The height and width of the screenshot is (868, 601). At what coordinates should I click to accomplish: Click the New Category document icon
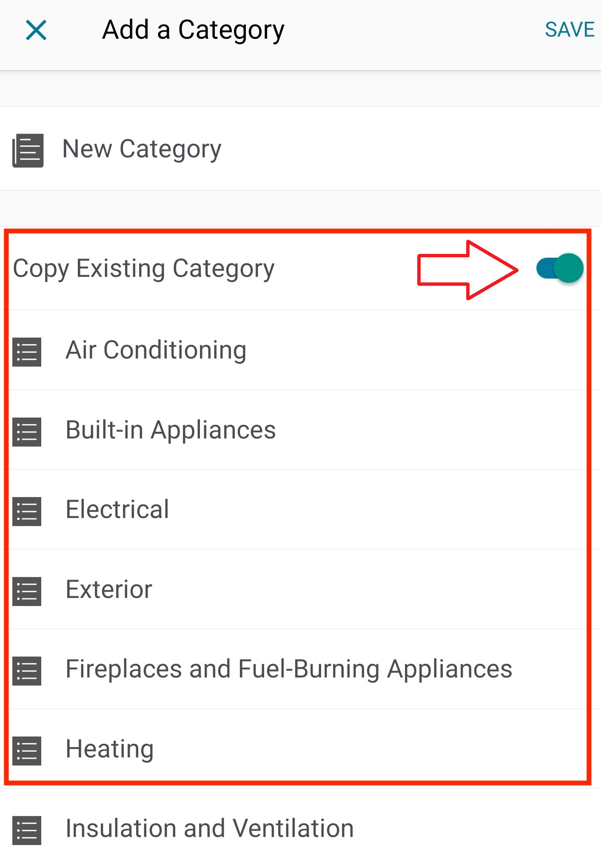(28, 150)
